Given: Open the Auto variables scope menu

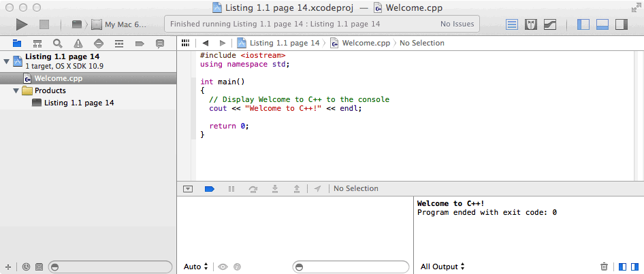Looking at the screenshot, I should (196, 267).
